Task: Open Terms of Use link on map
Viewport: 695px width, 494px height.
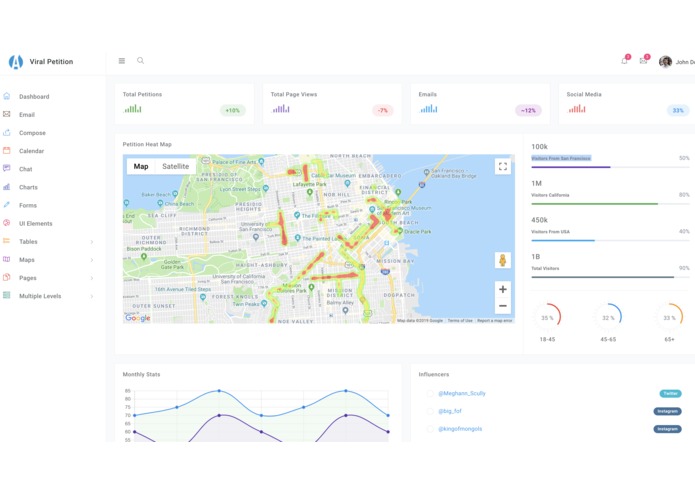Action: (460, 320)
